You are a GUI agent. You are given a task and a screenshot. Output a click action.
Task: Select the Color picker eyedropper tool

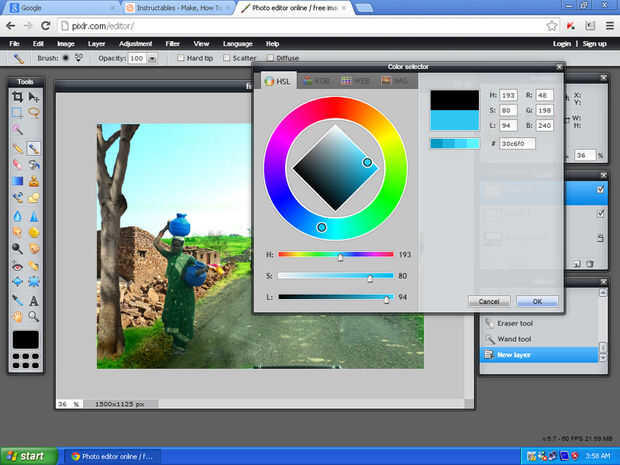pyautogui.click(x=17, y=301)
